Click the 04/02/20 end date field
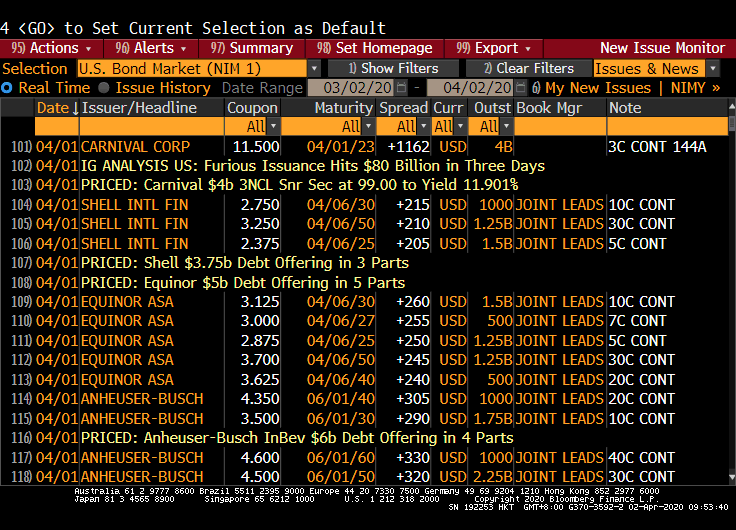The image size is (736, 530). tap(471, 88)
